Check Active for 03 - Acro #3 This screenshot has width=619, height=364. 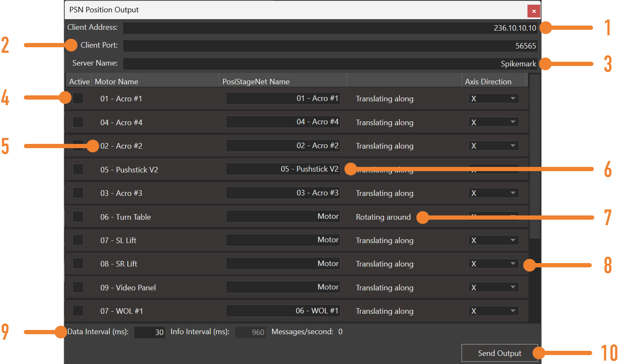click(x=78, y=192)
